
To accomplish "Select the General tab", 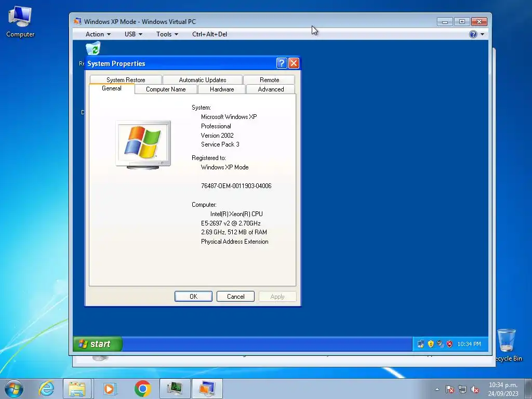I will 112,88.
